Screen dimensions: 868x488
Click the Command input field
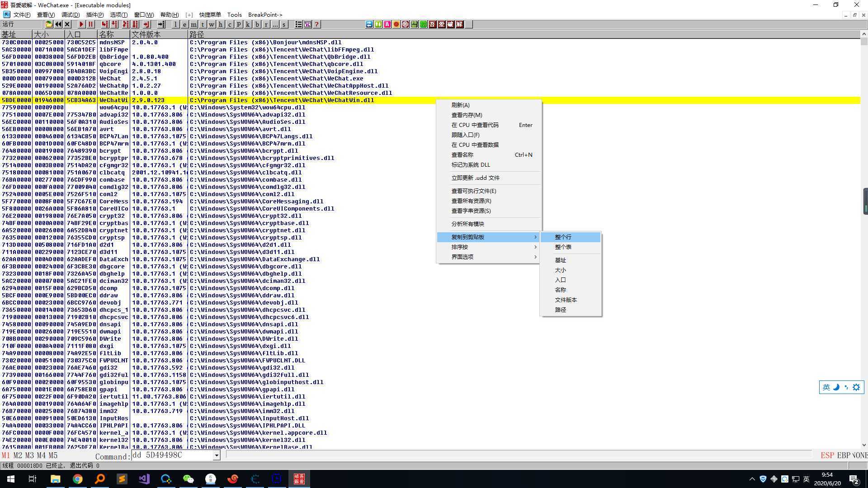[173, 455]
